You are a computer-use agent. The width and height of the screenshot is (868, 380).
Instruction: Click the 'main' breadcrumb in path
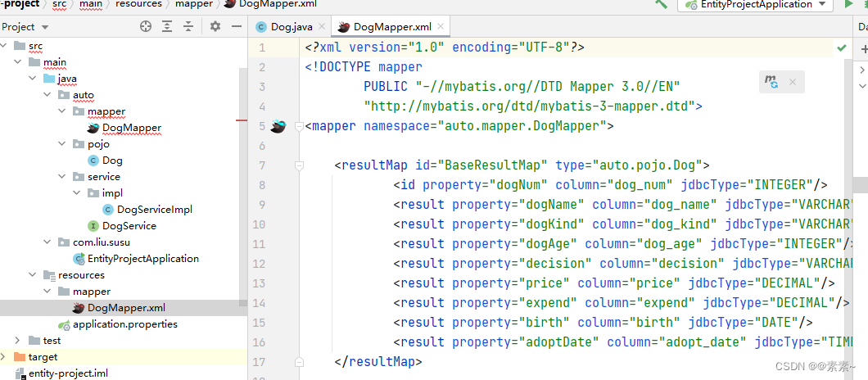click(x=90, y=4)
